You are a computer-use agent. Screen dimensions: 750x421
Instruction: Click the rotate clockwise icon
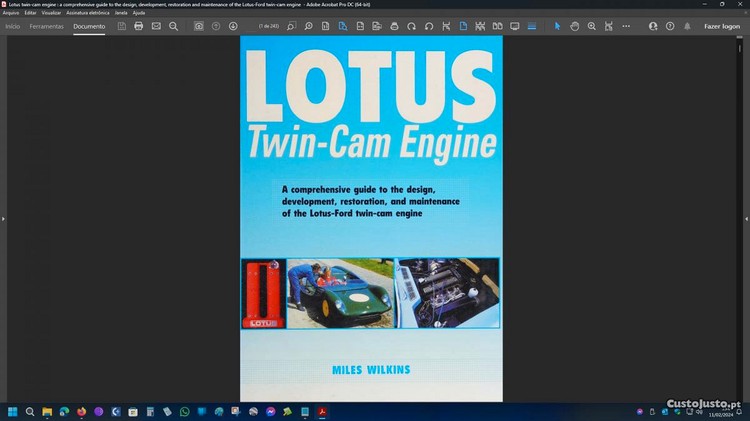(x=411, y=26)
